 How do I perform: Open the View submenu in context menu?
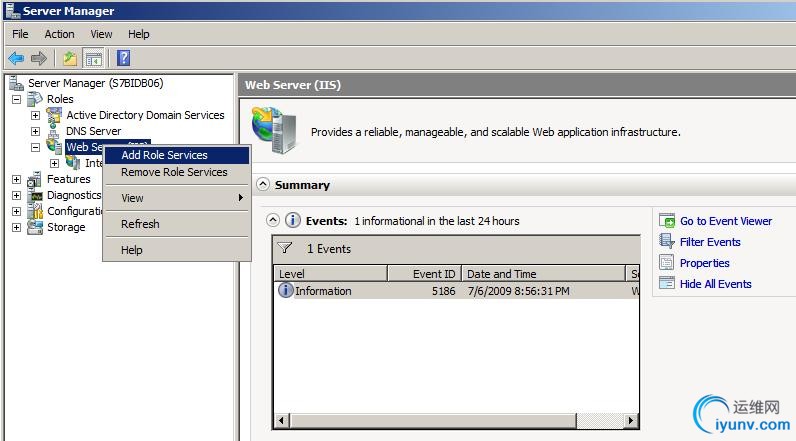tap(177, 198)
